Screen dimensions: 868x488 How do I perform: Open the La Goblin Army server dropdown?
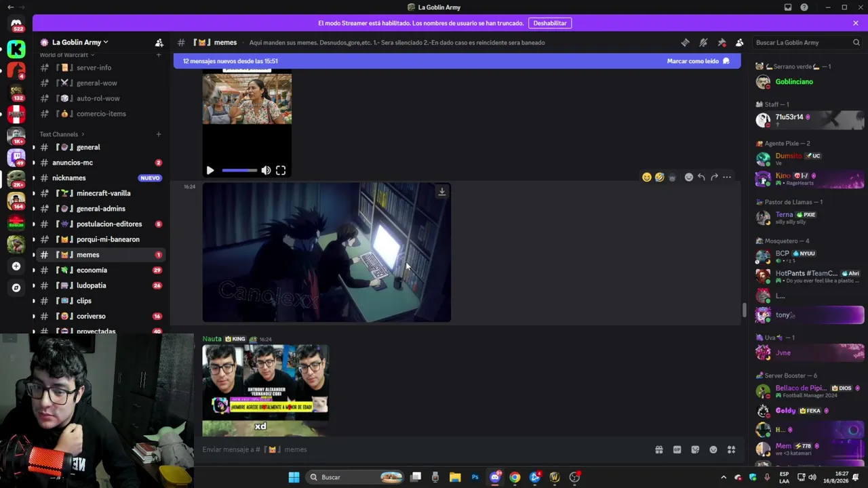point(80,42)
